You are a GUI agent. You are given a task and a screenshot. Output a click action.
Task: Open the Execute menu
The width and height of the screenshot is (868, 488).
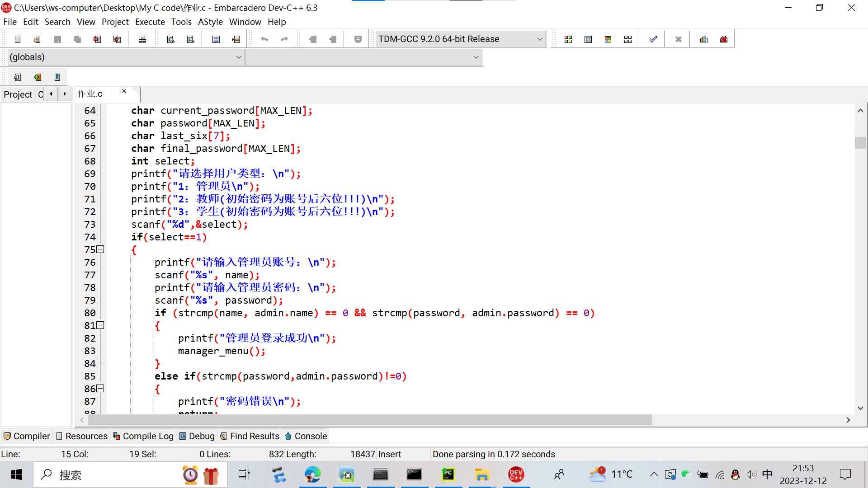coord(150,22)
